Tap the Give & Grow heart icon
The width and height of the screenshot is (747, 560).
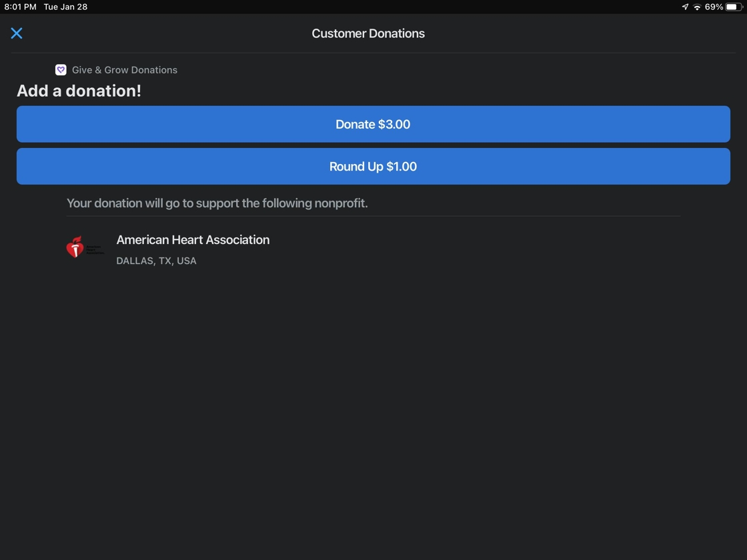click(x=61, y=70)
